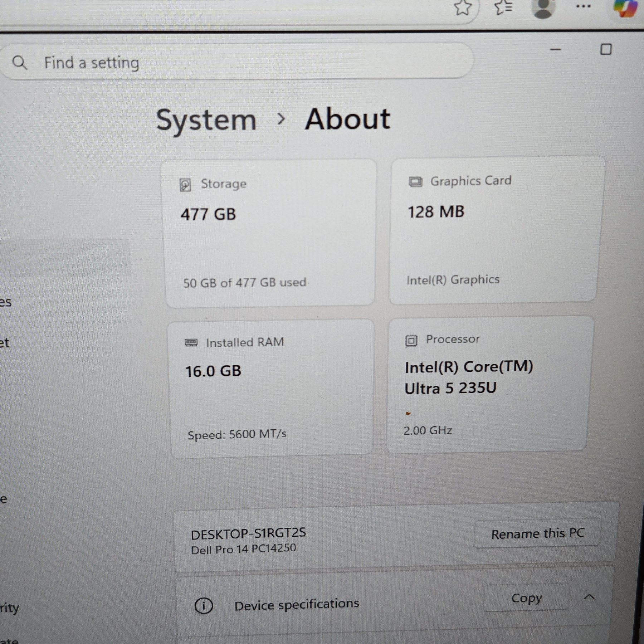644x644 pixels.
Task: Minimize the Settings window
Action: (555, 49)
